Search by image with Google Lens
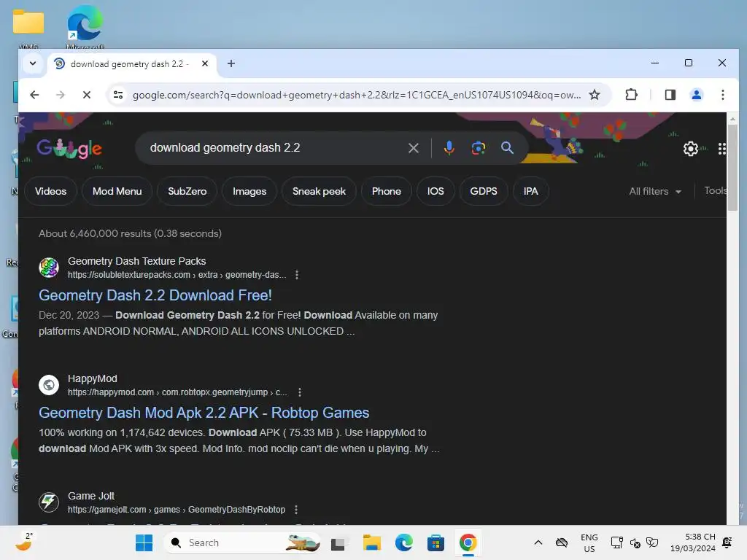Viewport: 747px width, 560px height. coord(479,148)
